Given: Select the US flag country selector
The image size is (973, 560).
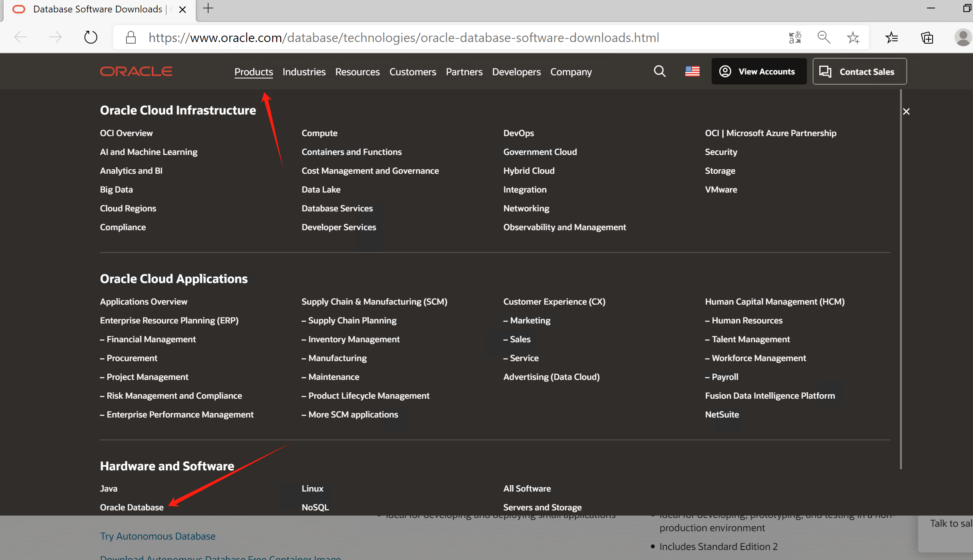Looking at the screenshot, I should pyautogui.click(x=692, y=71).
